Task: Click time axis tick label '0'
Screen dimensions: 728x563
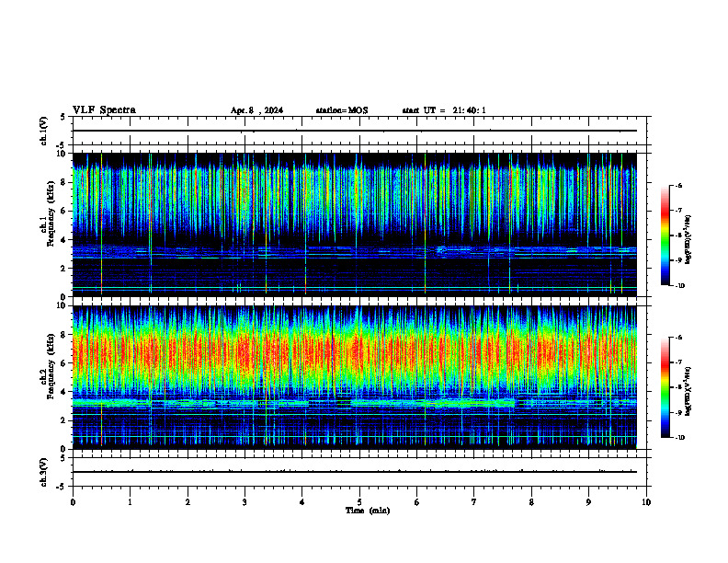Action: pyautogui.click(x=73, y=502)
